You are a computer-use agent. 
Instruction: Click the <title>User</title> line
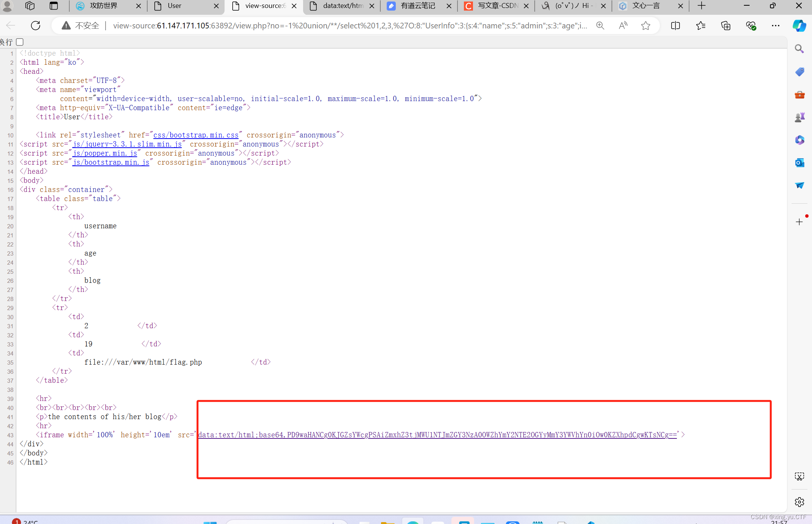[74, 117]
